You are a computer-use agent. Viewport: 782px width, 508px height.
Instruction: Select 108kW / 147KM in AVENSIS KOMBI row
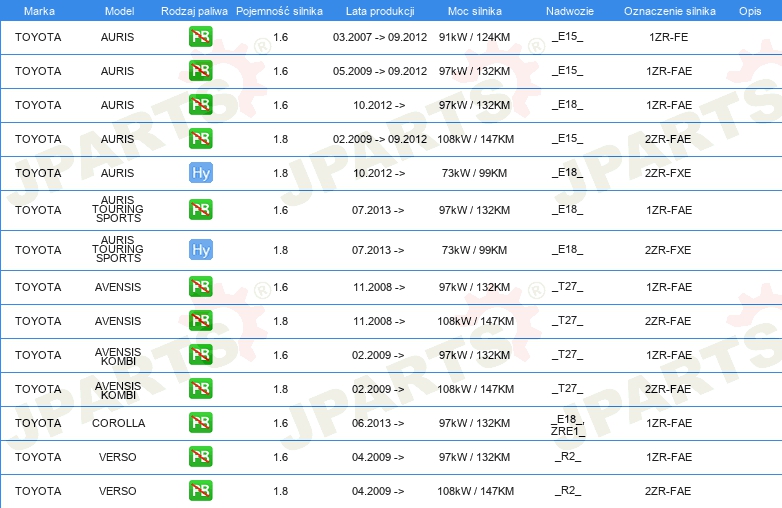tap(475, 389)
